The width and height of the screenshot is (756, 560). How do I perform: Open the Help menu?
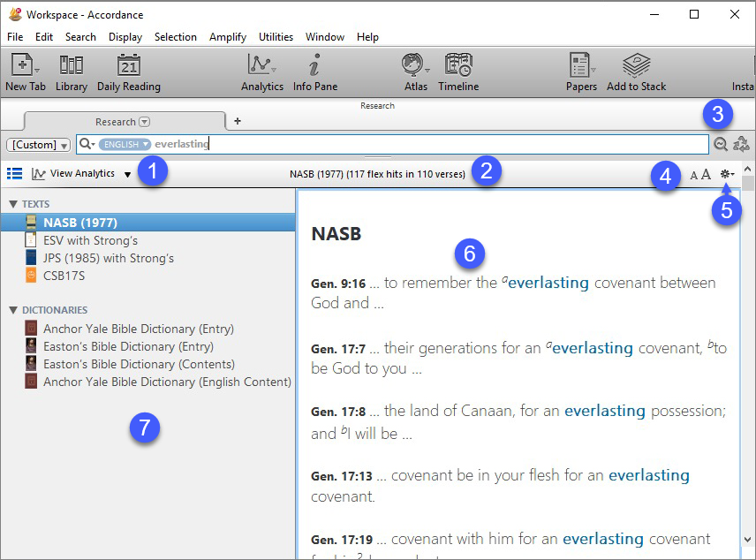click(x=367, y=37)
